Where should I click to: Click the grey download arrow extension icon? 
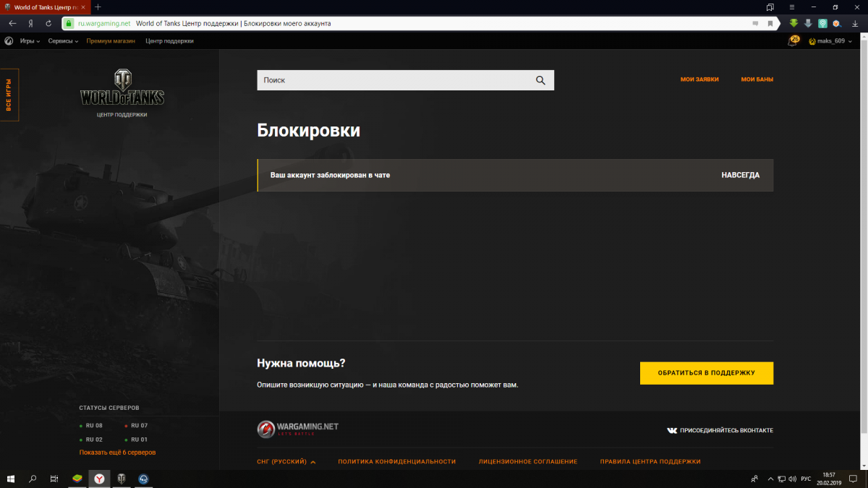coord(808,23)
